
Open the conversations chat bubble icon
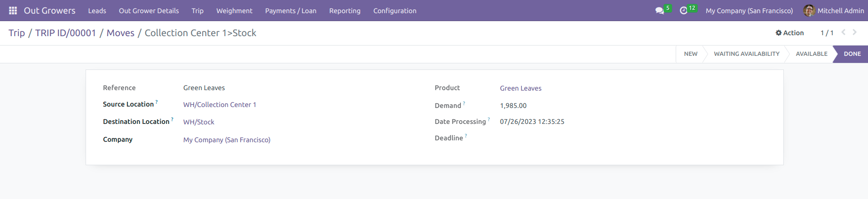click(x=660, y=10)
